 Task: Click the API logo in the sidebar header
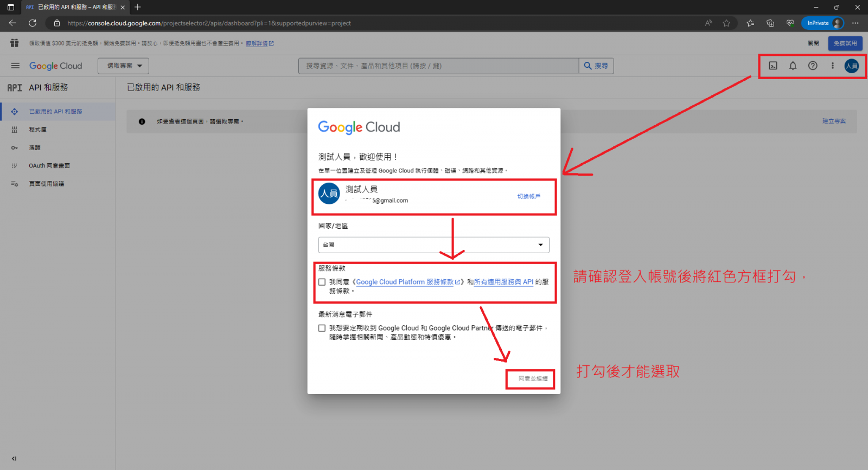coord(15,87)
